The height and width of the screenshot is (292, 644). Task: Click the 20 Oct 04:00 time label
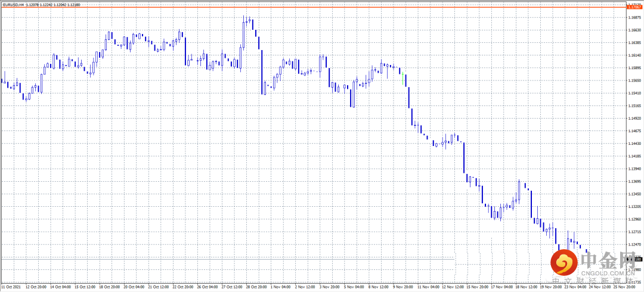click(x=134, y=287)
